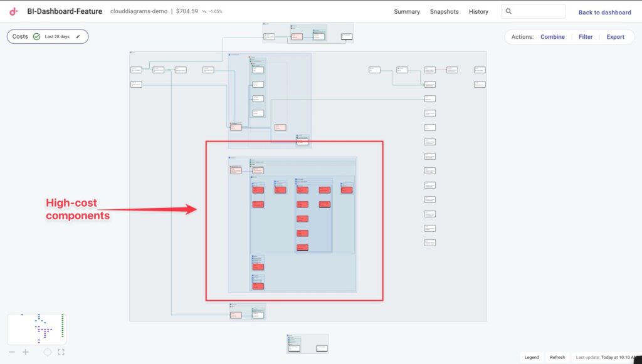Click the minimap overview thumbnail

36,329
